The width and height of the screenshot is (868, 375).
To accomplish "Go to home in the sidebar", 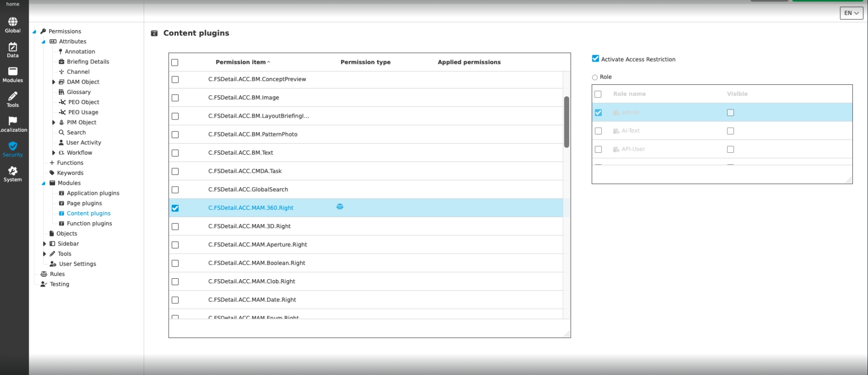I will tap(13, 4).
